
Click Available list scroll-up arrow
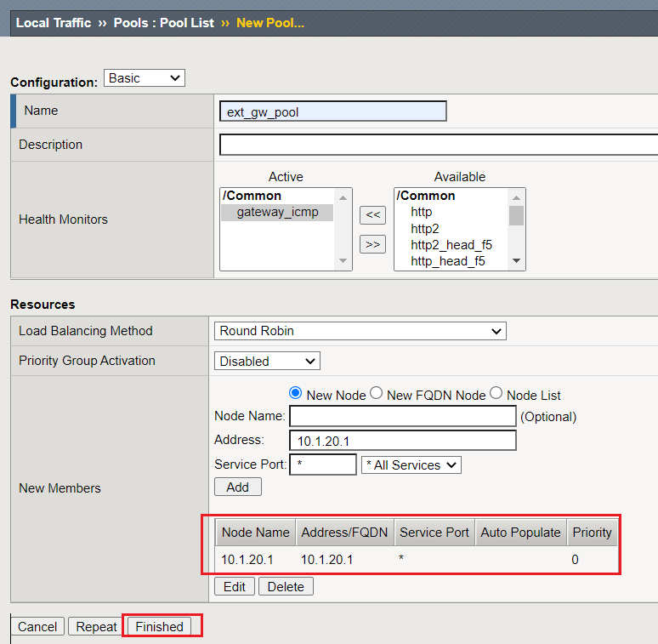click(516, 197)
